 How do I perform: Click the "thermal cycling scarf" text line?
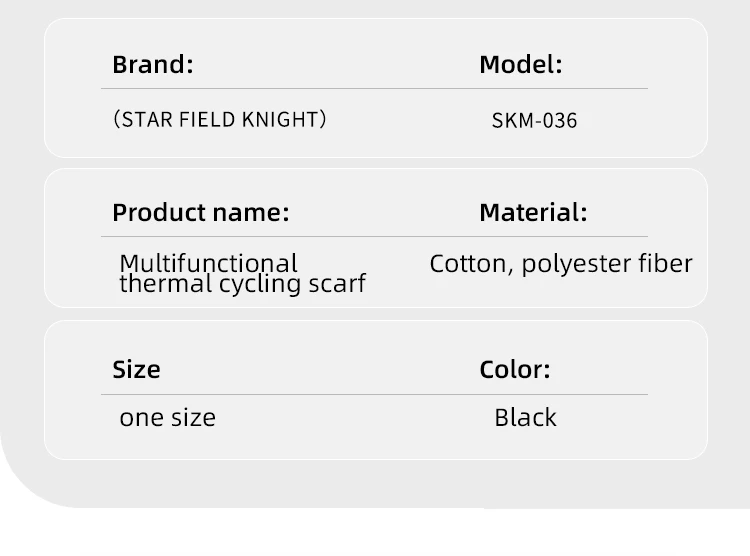coord(242,284)
